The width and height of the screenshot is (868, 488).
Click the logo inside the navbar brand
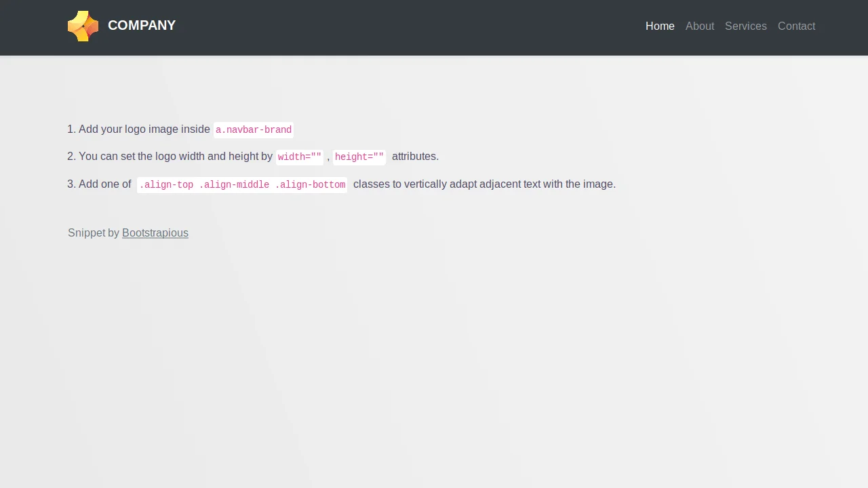[83, 26]
